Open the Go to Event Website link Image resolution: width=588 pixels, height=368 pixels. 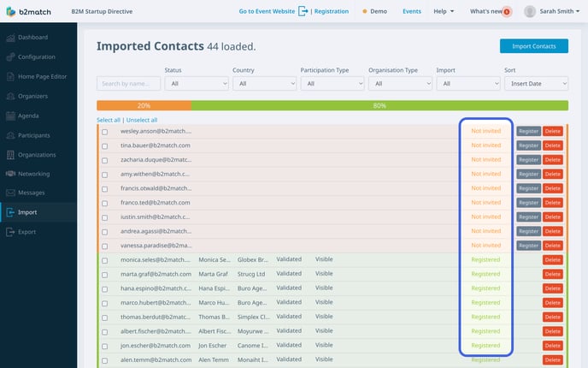pos(267,11)
